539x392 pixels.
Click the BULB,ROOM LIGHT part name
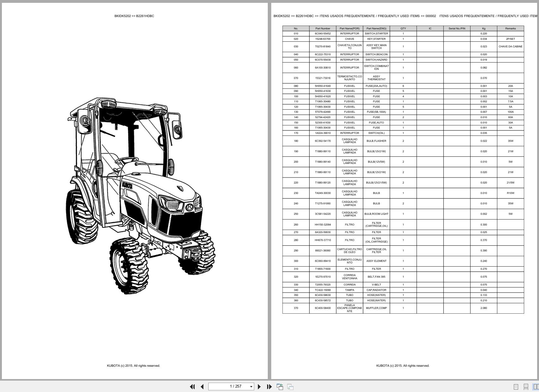[376, 214]
